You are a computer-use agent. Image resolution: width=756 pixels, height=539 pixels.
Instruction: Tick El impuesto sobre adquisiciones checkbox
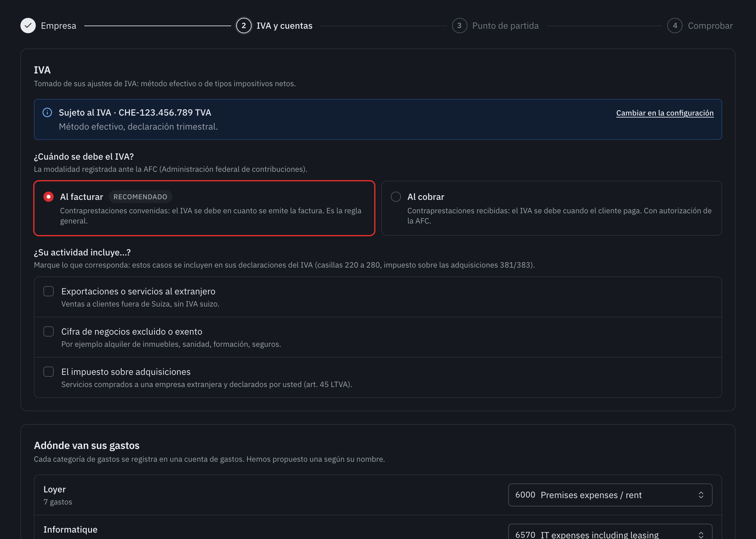tap(49, 372)
